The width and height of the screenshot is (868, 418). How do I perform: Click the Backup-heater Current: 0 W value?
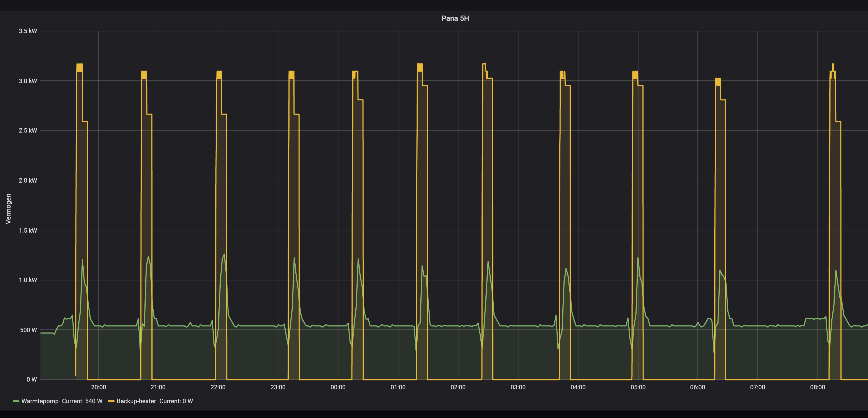pos(176,401)
